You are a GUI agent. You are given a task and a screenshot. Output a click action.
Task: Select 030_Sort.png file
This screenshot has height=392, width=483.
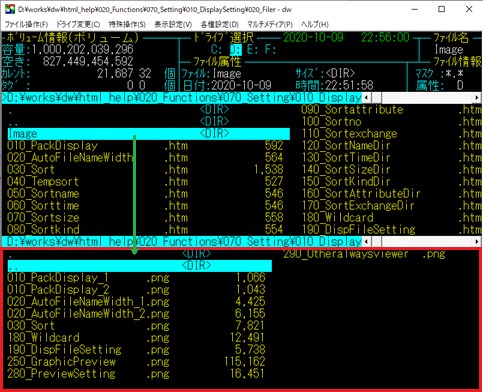point(136,326)
